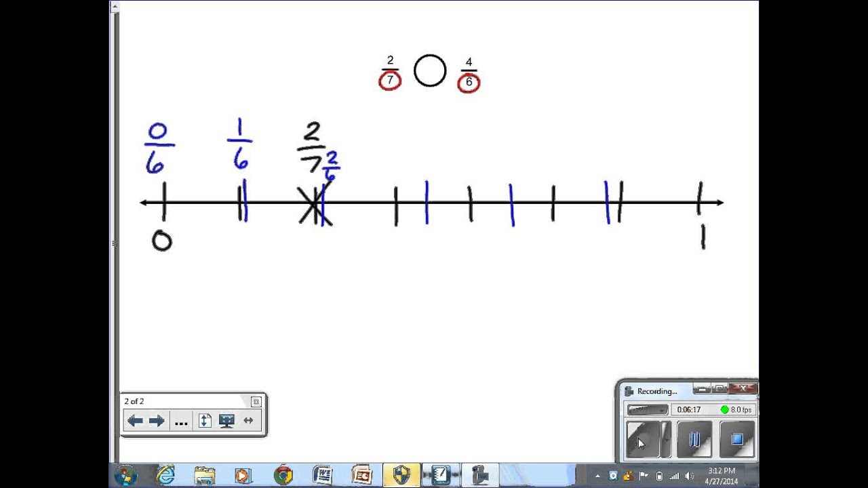Close the slide navigation toolbar
This screenshot has width=868, height=488.
[x=256, y=401]
